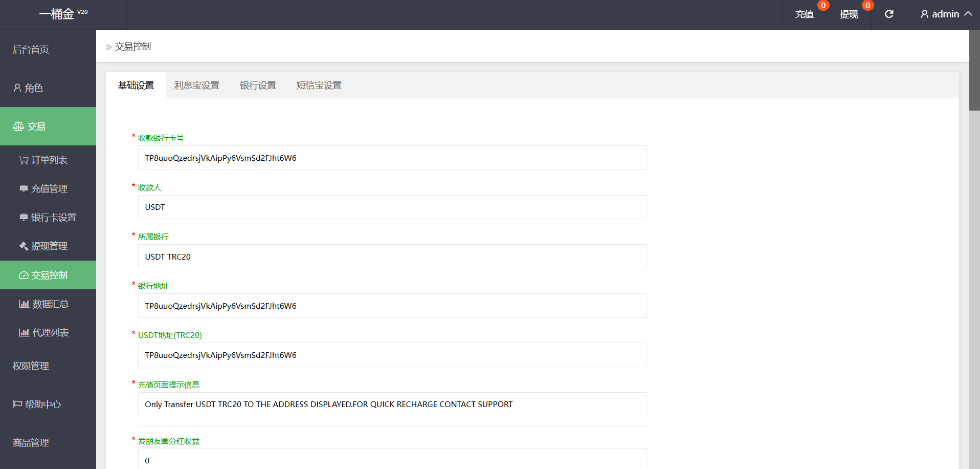Click the 充值 badge counter
This screenshot has width=980, height=469.
tap(823, 6)
